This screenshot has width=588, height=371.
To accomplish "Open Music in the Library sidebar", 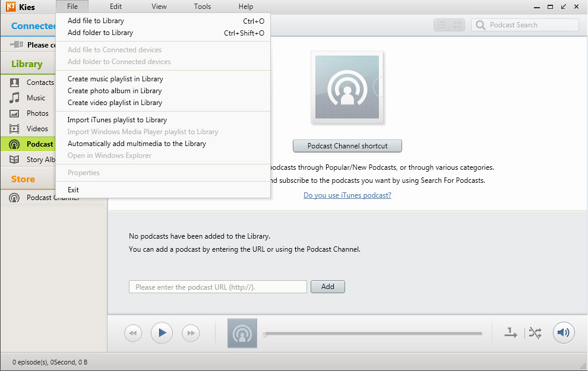I will point(36,98).
